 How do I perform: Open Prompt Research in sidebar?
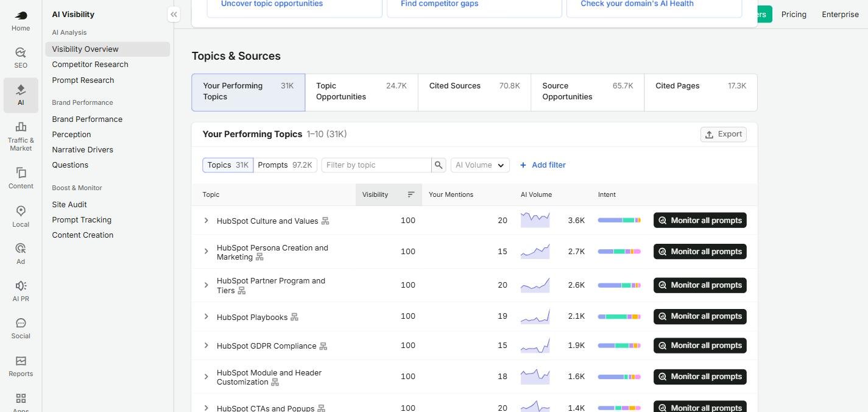83,80
